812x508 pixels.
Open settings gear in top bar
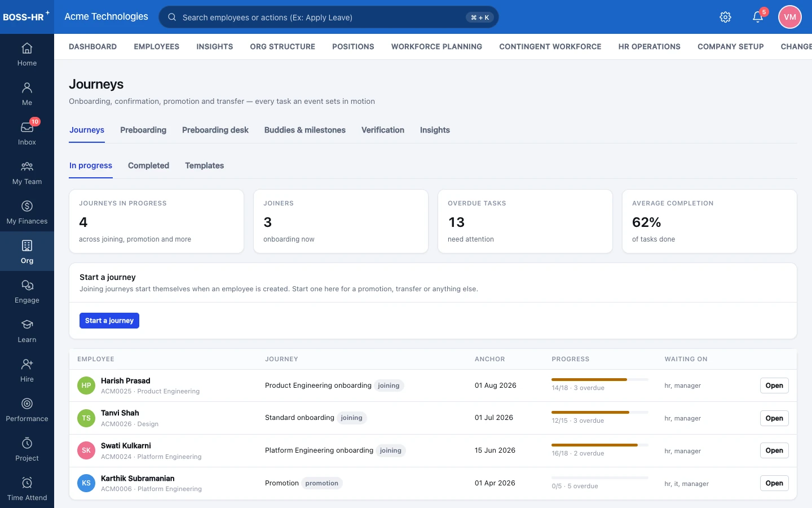click(x=726, y=17)
